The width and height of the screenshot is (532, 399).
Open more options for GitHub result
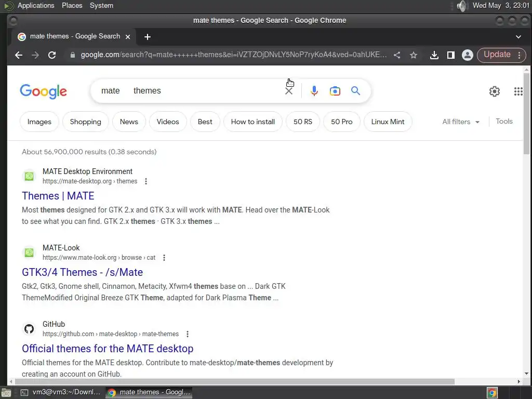click(187, 334)
